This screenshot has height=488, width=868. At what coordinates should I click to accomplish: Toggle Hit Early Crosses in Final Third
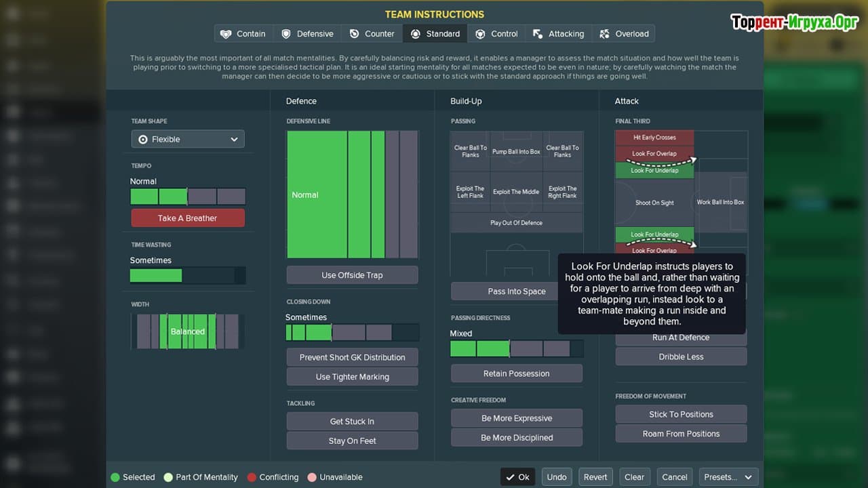coord(654,138)
